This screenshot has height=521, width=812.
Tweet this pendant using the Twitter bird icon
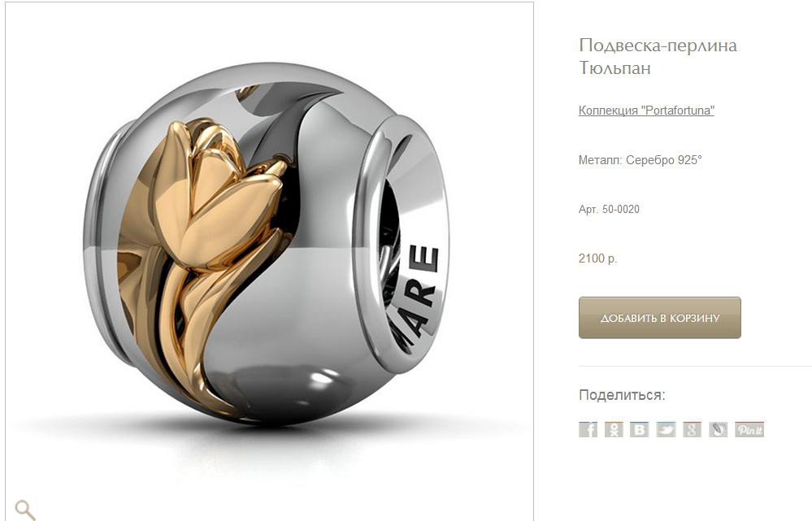[x=666, y=429]
